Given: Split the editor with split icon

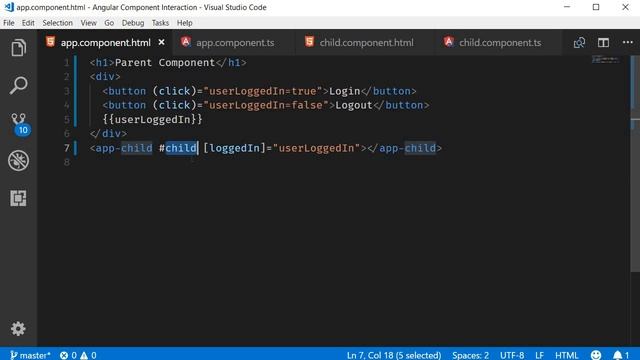Looking at the screenshot, I should (603, 42).
